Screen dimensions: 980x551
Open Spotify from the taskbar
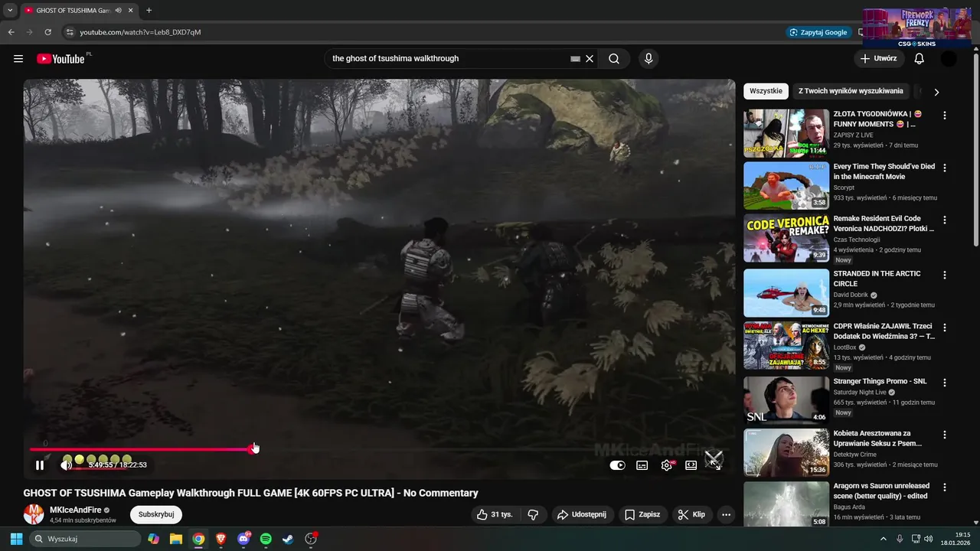coord(266,539)
